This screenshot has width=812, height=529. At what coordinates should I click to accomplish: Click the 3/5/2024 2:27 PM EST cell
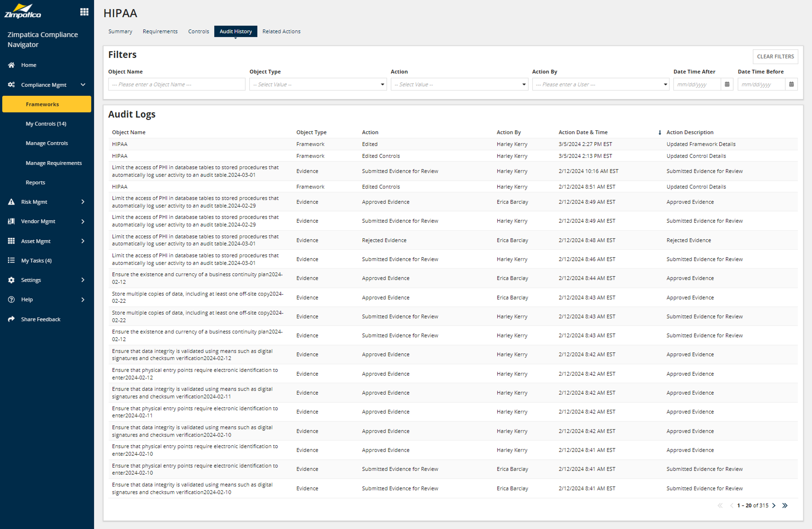[585, 144]
